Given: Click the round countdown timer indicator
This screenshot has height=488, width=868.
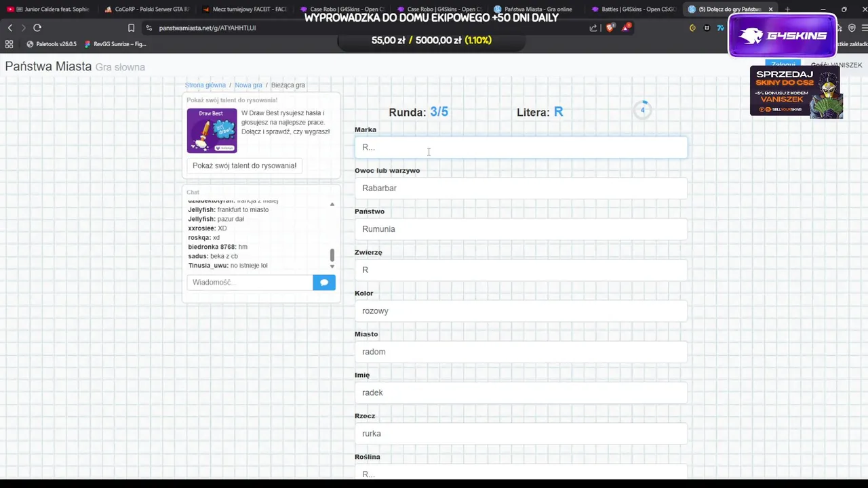Looking at the screenshot, I should coord(642,110).
